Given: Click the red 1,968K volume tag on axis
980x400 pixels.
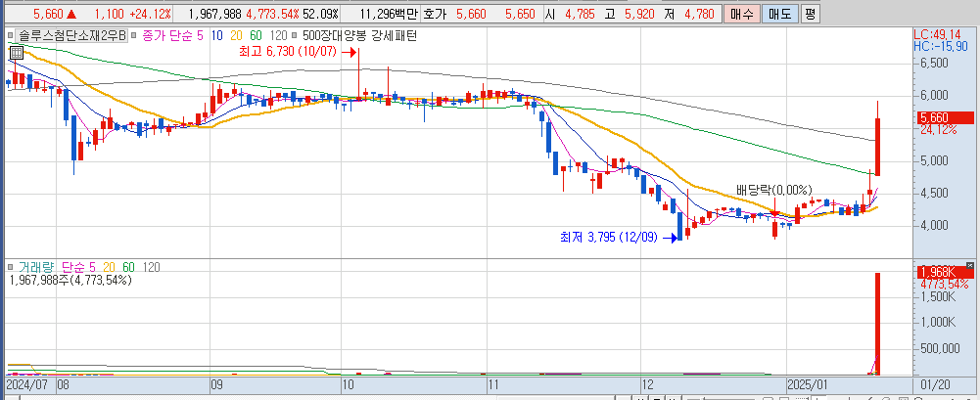Looking at the screenshot, I should pyautogui.click(x=945, y=272).
